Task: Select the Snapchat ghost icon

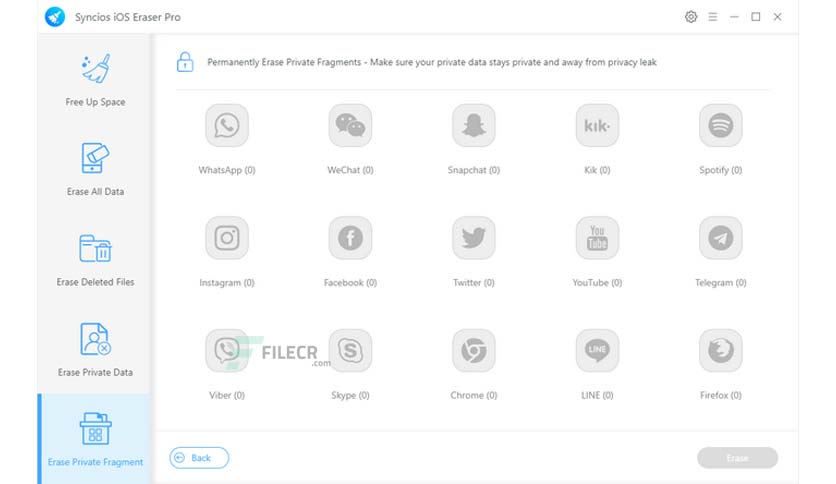Action: 473,126
